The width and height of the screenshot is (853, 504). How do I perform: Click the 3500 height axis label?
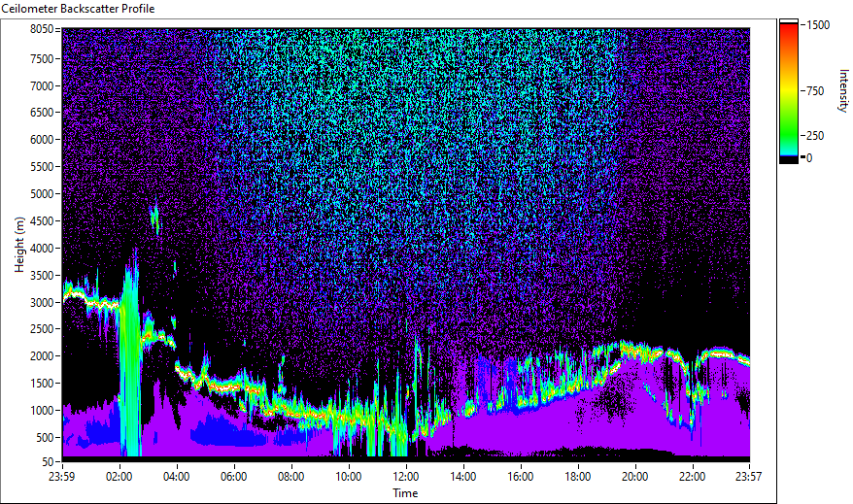click(42, 276)
